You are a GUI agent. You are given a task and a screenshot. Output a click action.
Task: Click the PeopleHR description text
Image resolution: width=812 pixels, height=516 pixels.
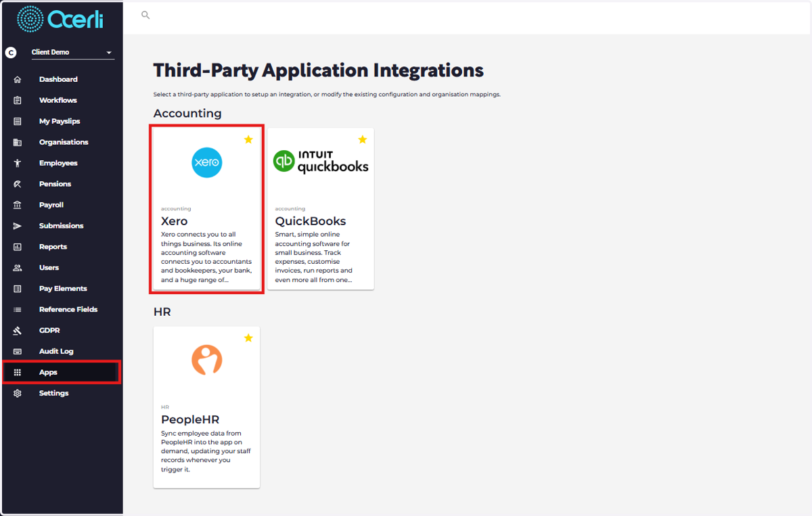click(206, 451)
